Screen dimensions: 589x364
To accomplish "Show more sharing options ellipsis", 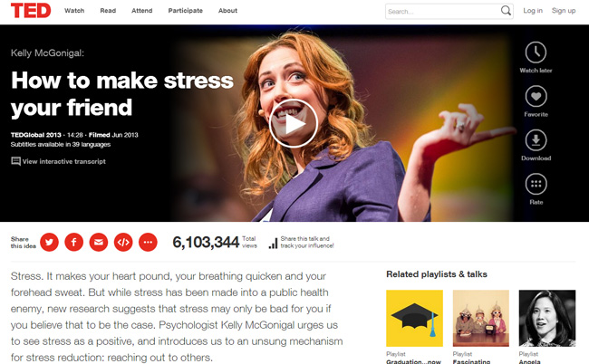I will (148, 242).
